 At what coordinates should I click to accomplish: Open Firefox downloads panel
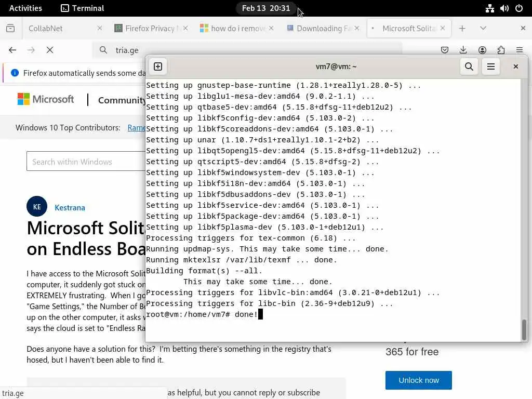(463, 50)
